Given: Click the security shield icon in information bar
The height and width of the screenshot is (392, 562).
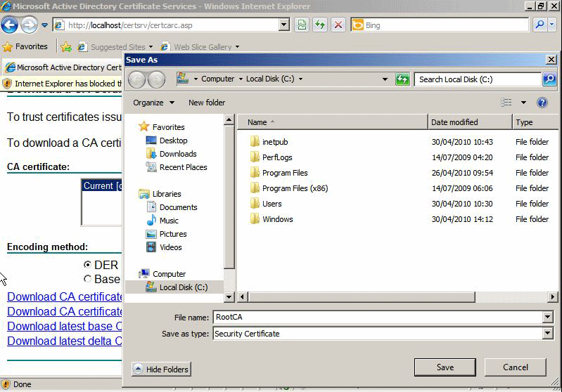Looking at the screenshot, I should tap(7, 84).
